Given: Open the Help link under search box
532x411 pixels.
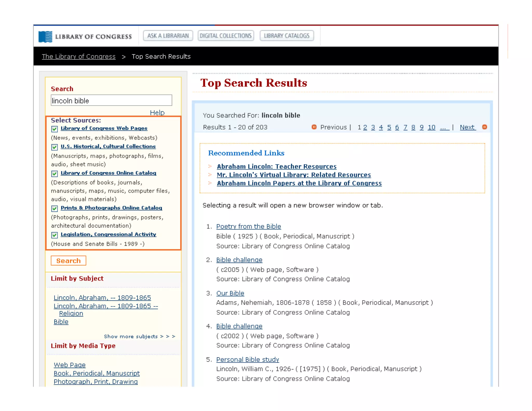Looking at the screenshot, I should pos(157,112).
